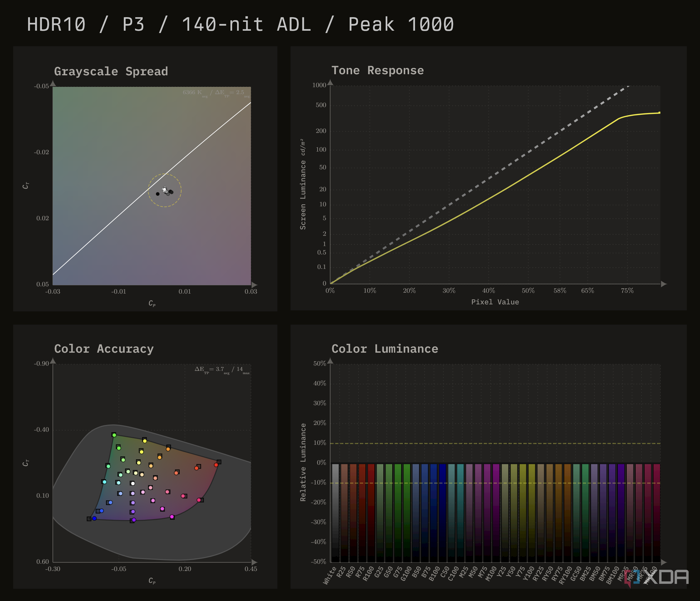Click the 'M100' bar label
Screen dimensions: 700x601
click(x=491, y=574)
